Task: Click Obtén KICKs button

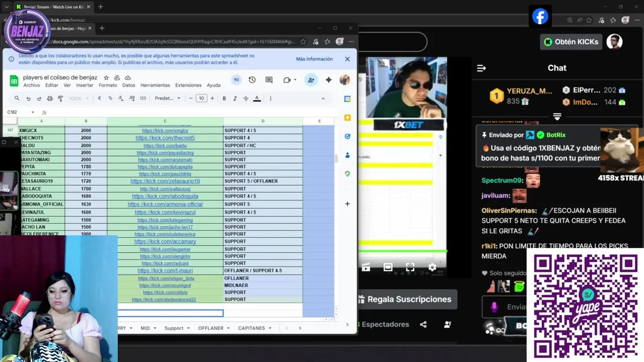Action: 571,42
